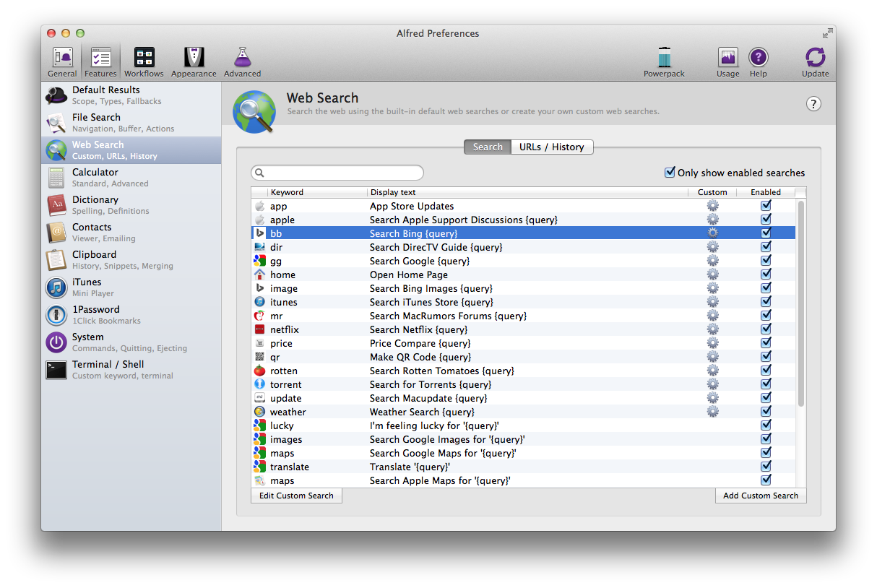
Task: Select 1Password in the sidebar
Action: tap(131, 315)
